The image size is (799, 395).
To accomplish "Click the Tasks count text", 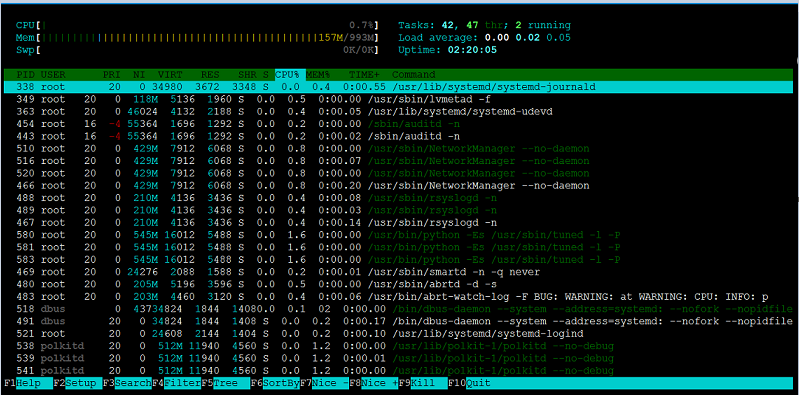I will 484,25.
